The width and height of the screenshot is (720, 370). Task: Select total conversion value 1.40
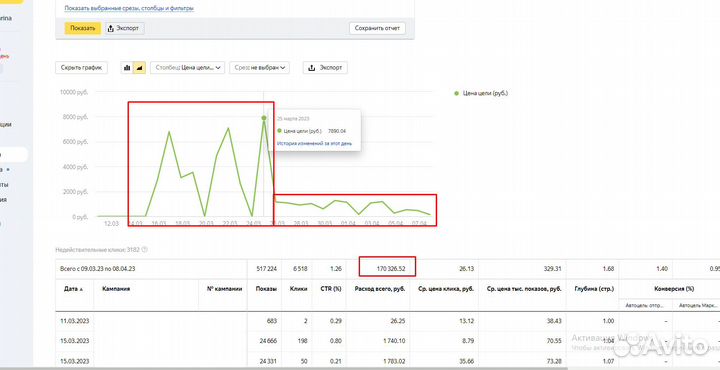coord(661,269)
